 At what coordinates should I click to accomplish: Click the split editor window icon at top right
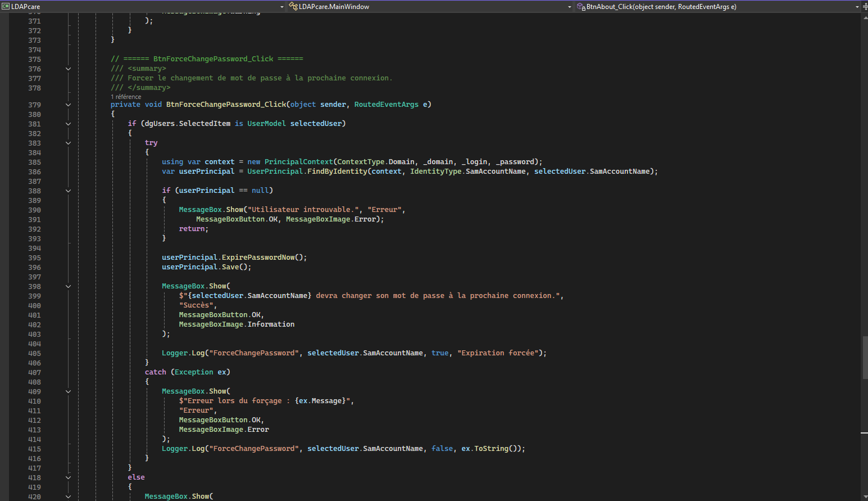click(865, 6)
